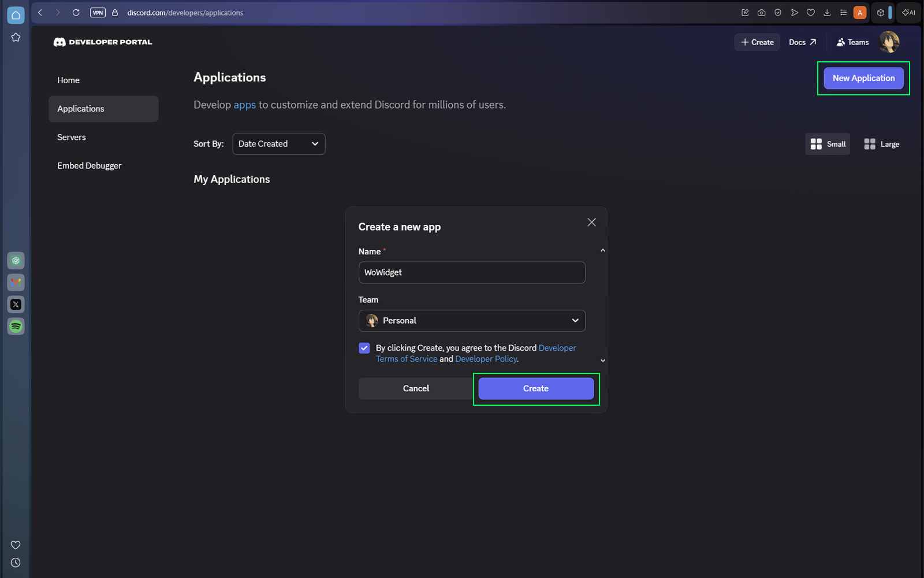This screenshot has height=578, width=924.
Task: Open the easy setup sliders icon
Action: (x=843, y=13)
